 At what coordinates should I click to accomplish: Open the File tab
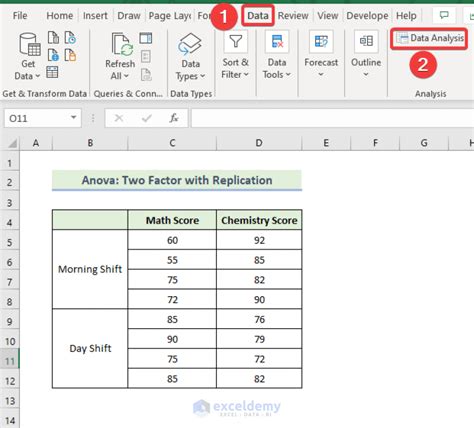point(20,16)
